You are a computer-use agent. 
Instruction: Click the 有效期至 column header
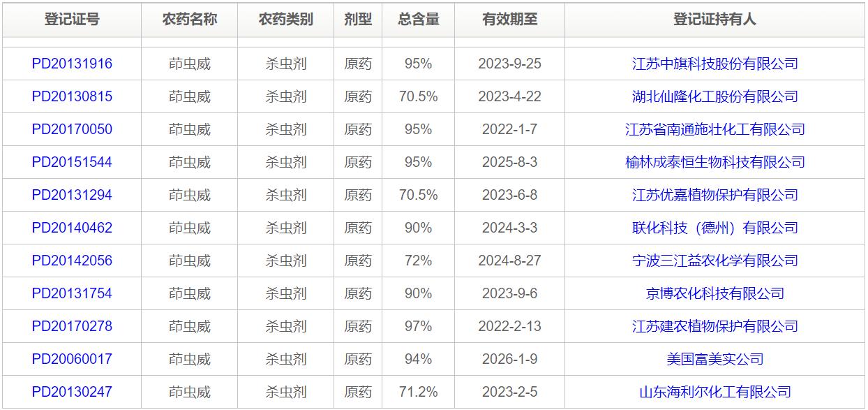coord(509,20)
